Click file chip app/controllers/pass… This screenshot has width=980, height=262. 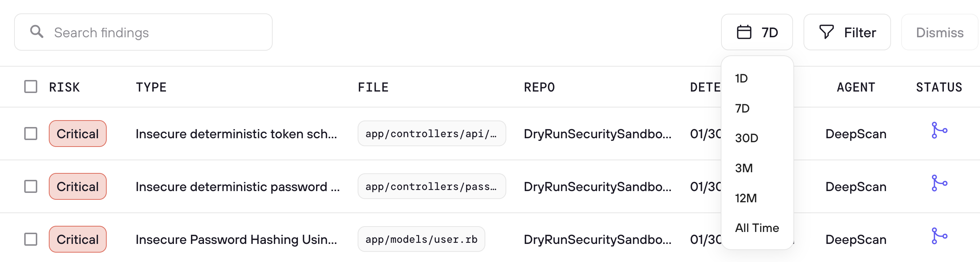(x=432, y=187)
